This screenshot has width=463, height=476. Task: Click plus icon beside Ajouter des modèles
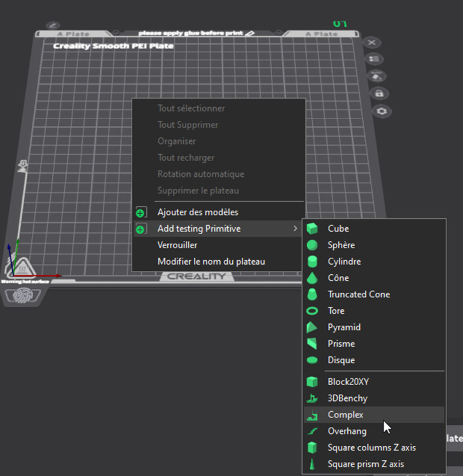(141, 213)
